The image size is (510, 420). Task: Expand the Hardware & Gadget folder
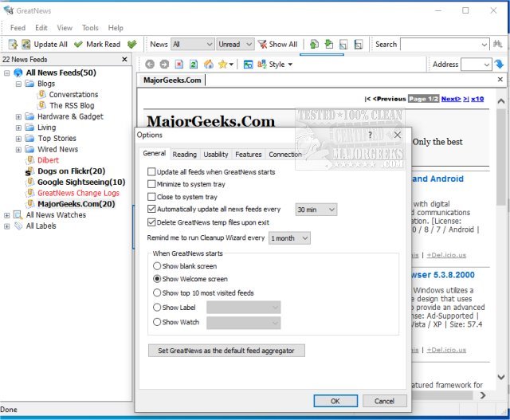(x=18, y=116)
